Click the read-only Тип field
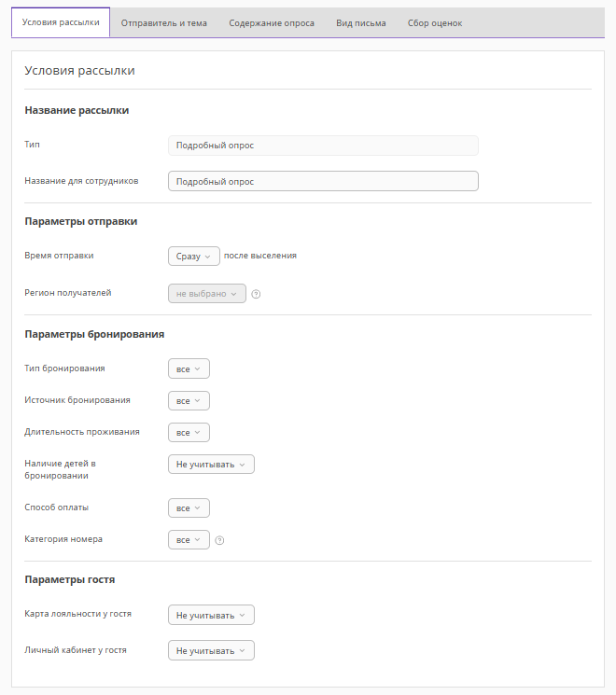 click(x=323, y=146)
